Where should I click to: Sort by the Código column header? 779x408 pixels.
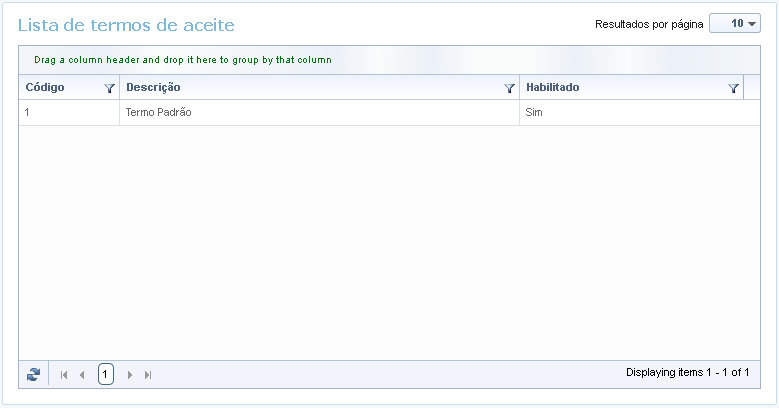(x=45, y=88)
